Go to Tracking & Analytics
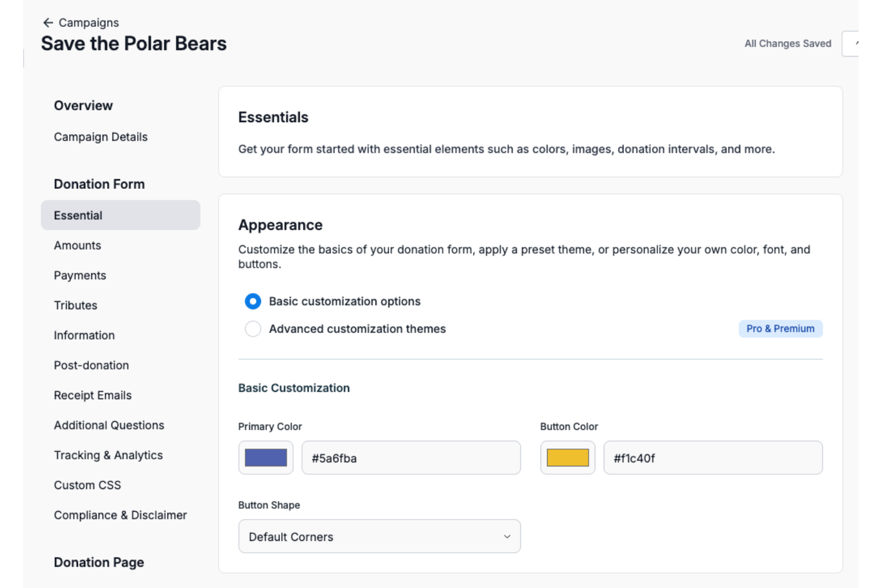The height and width of the screenshot is (588, 882). (x=108, y=455)
